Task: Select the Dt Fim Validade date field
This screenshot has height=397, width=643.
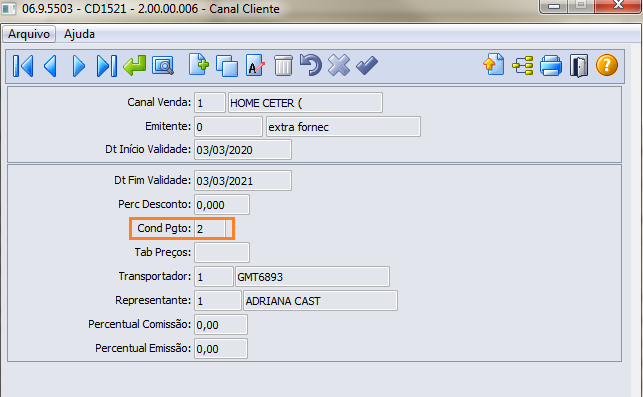Action: pyautogui.click(x=243, y=181)
